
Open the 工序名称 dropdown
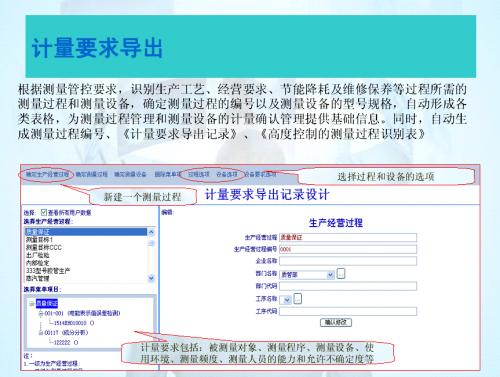pos(287,300)
